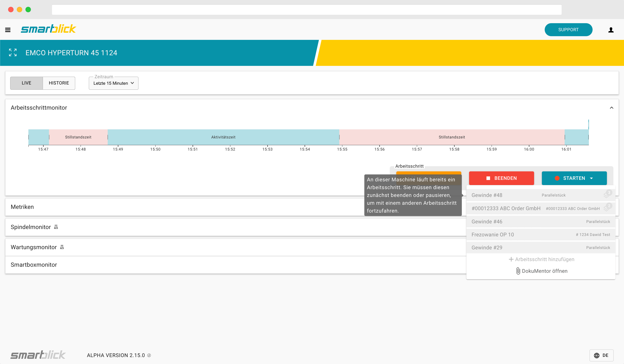
Task: Select Gewinde #48 from the work step list
Action: (x=487, y=195)
